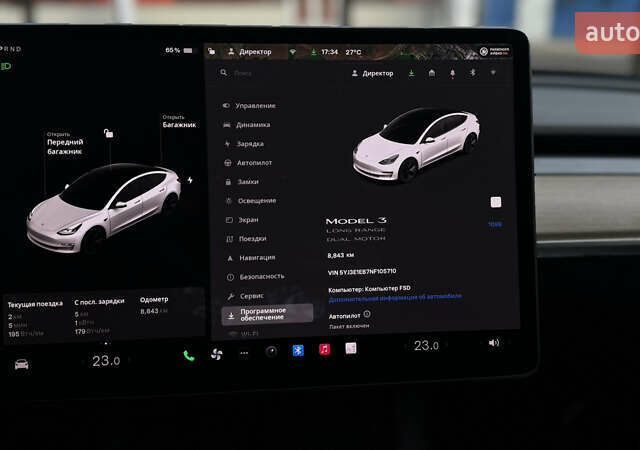Launch the music app

tap(324, 349)
